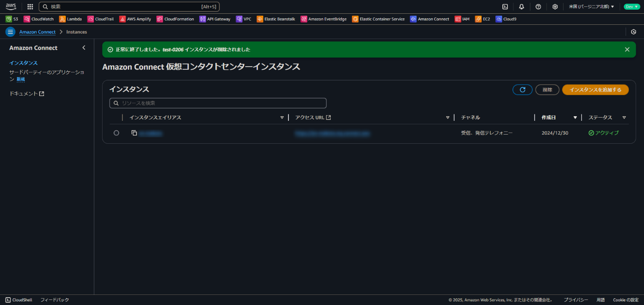Viewport: 644px width, 305px height.
Task: Open Cookie の設定 footer link
Action: pyautogui.click(x=626, y=300)
